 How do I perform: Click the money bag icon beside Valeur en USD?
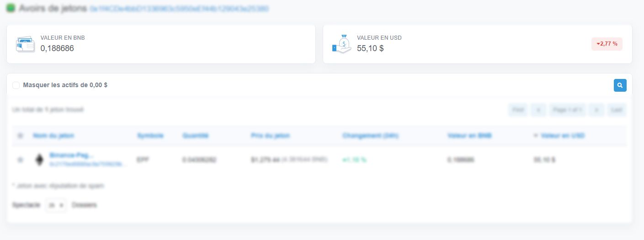click(341, 44)
